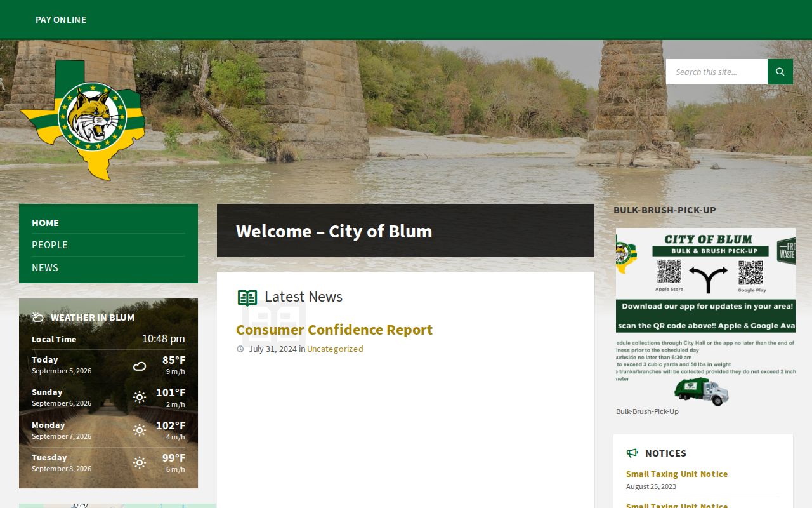This screenshot has width=812, height=508.
Task: Click the 101°F temperature for Sunday
Action: click(x=171, y=392)
